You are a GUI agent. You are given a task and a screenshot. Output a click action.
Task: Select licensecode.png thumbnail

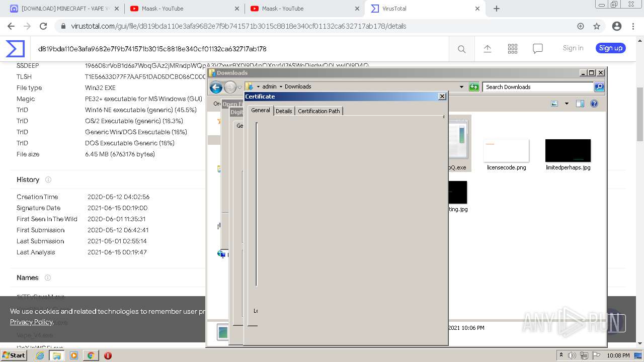(x=506, y=150)
